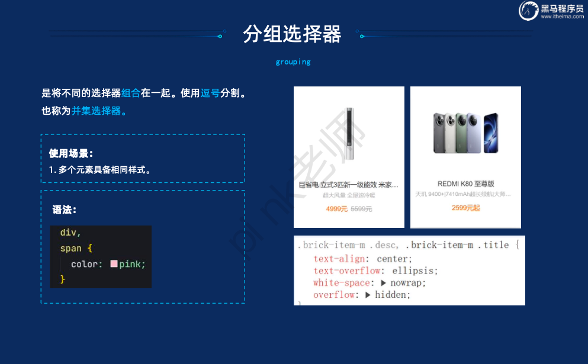Expand the overflow hidden triangle
Viewport: 588px width, 364px height.
(x=368, y=295)
